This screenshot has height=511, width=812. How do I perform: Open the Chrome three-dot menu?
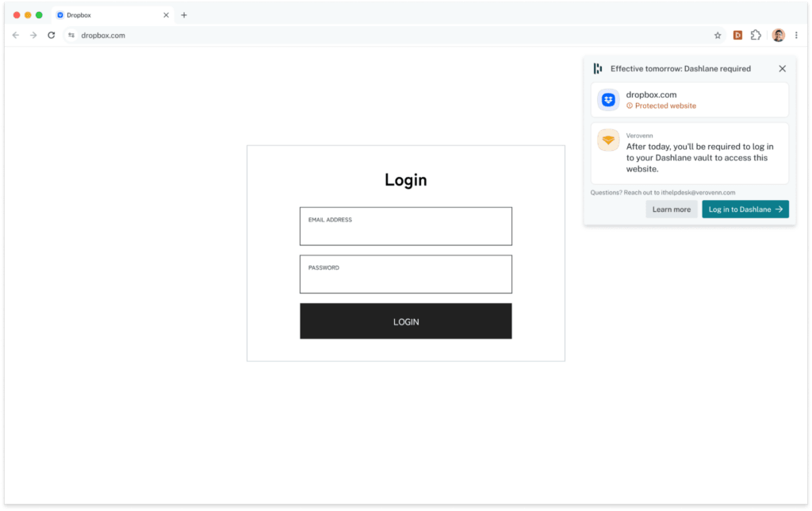coord(796,35)
